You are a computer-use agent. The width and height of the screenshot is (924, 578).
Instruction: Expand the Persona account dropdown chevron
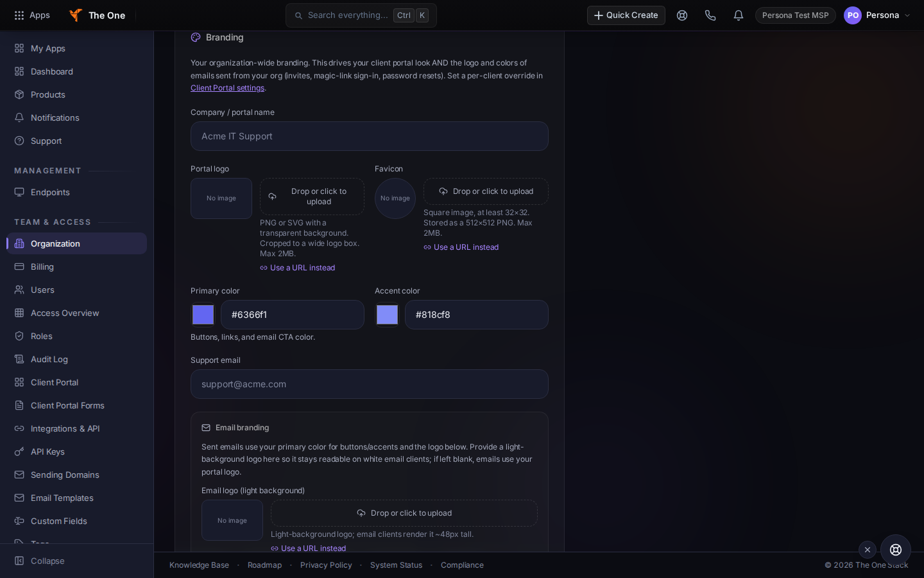pyautogui.click(x=907, y=15)
